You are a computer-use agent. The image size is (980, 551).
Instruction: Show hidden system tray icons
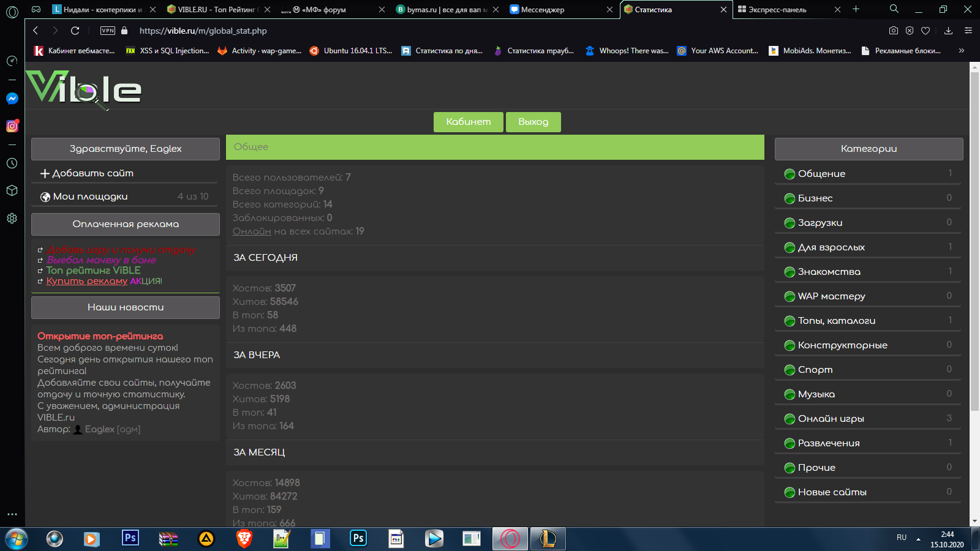coord(918,539)
